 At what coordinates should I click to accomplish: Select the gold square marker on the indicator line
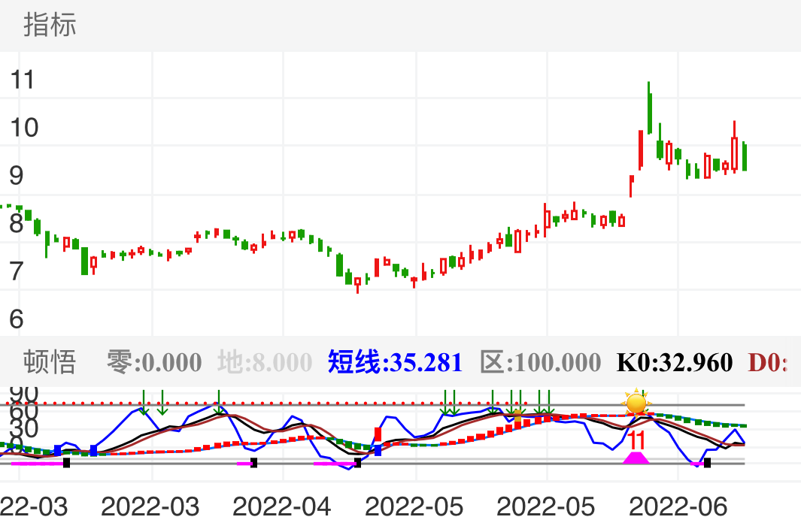pos(517,415)
